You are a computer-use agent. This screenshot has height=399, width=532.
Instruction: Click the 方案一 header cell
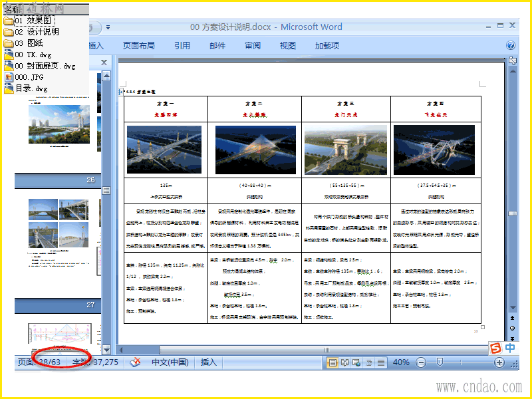(x=166, y=109)
